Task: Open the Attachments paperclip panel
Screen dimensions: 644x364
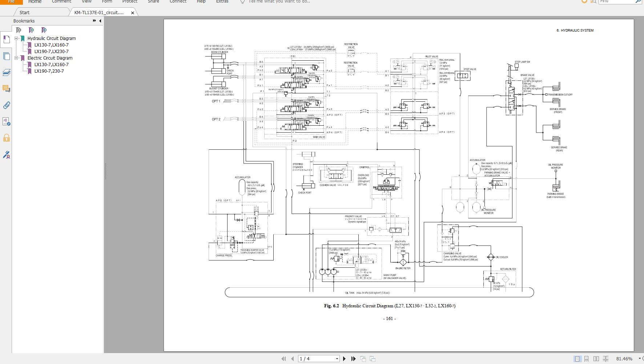Action: tap(6, 105)
